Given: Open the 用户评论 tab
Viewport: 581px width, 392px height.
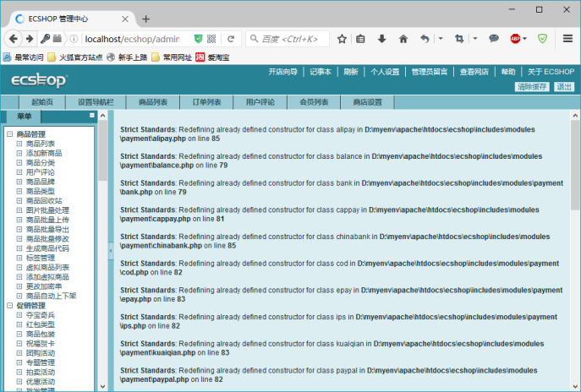Looking at the screenshot, I should (260, 102).
